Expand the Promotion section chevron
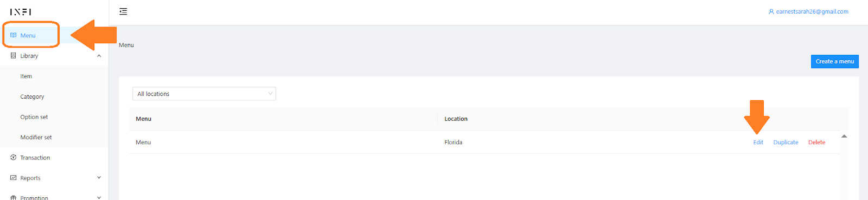The height and width of the screenshot is (200, 868). click(x=99, y=198)
